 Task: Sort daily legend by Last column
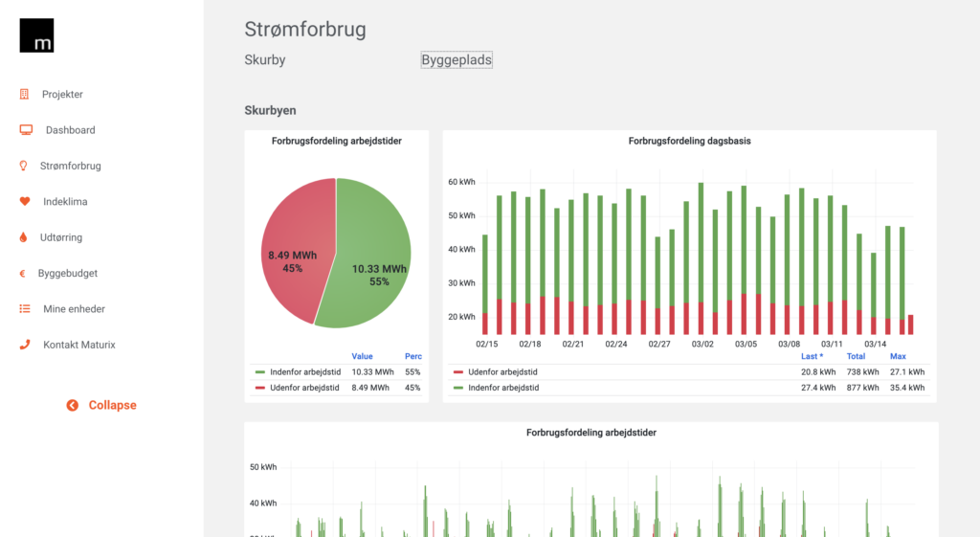[812, 356]
